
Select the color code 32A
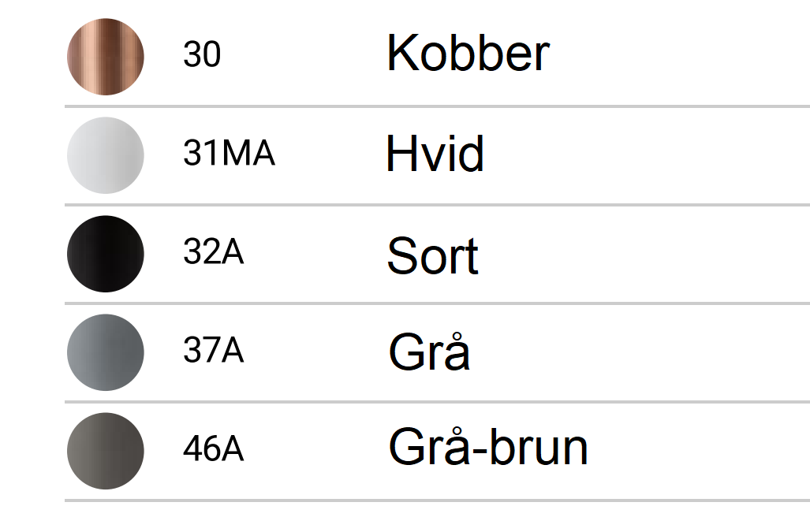pyautogui.click(x=213, y=252)
